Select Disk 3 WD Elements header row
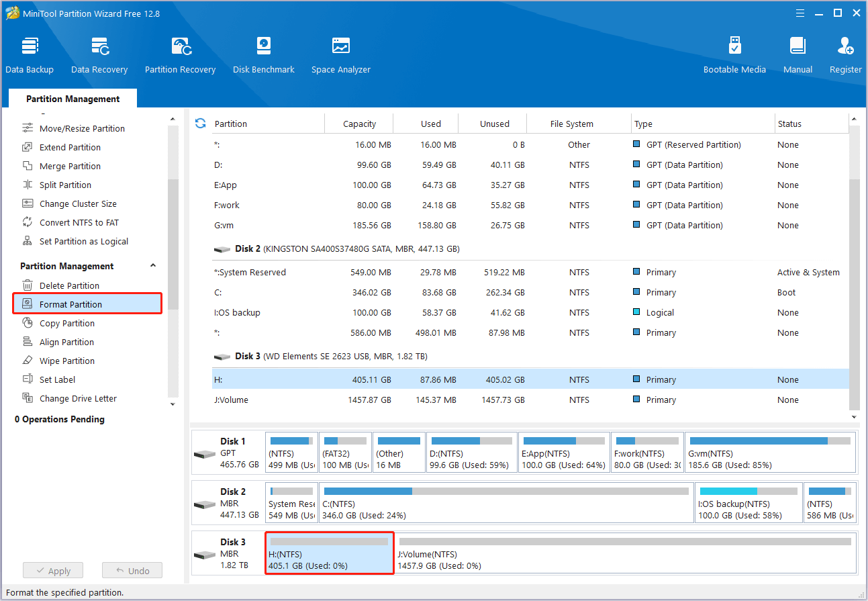 [x=530, y=356]
